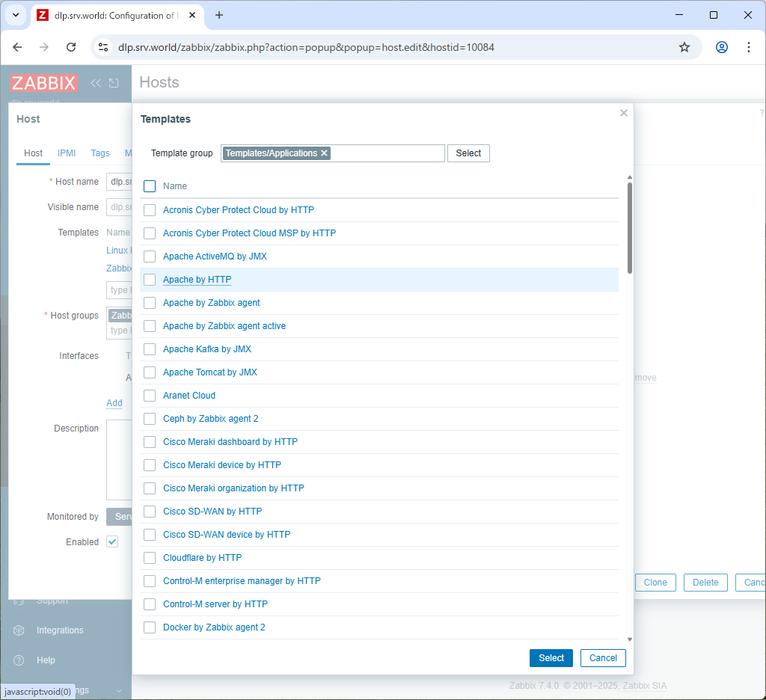Click the Help menu item in sidebar
The height and width of the screenshot is (700, 766).
46,660
